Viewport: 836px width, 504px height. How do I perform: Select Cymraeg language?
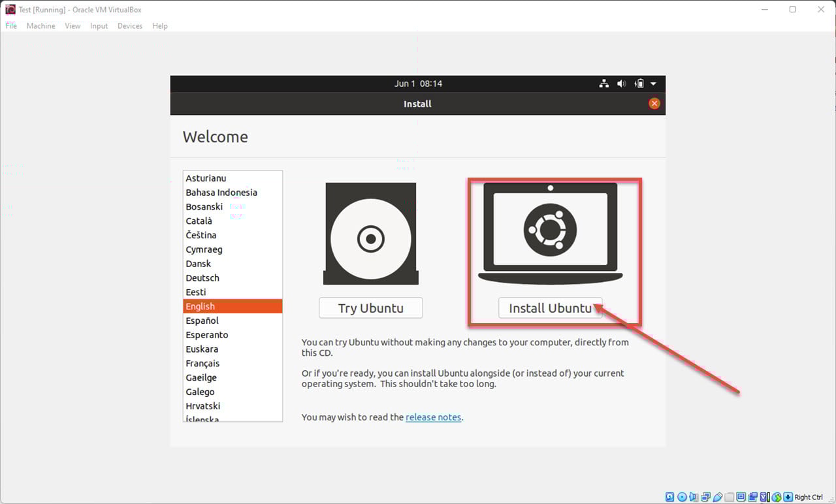point(233,249)
